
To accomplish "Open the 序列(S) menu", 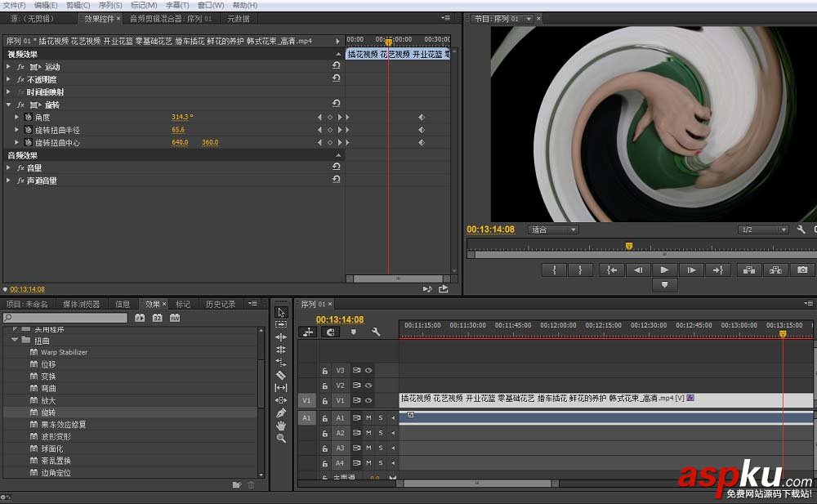I will click(110, 5).
